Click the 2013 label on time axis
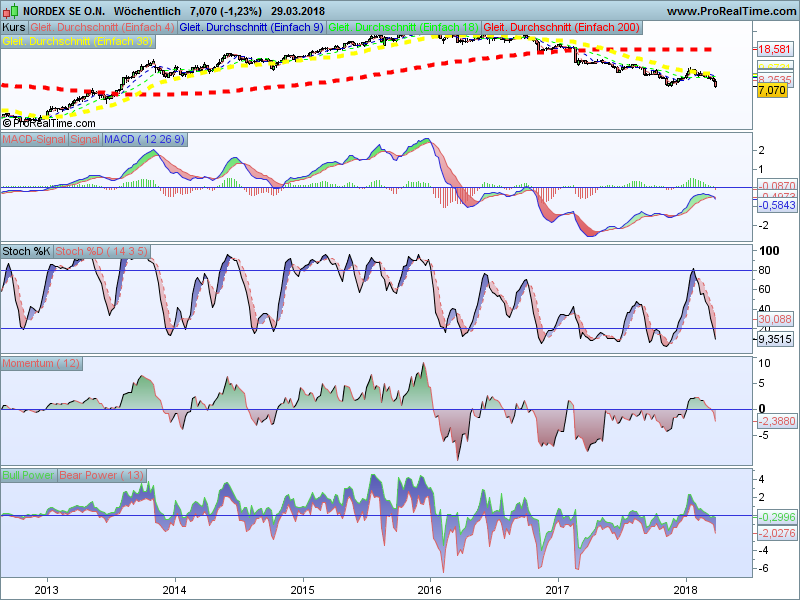The image size is (800, 600). pyautogui.click(x=46, y=590)
